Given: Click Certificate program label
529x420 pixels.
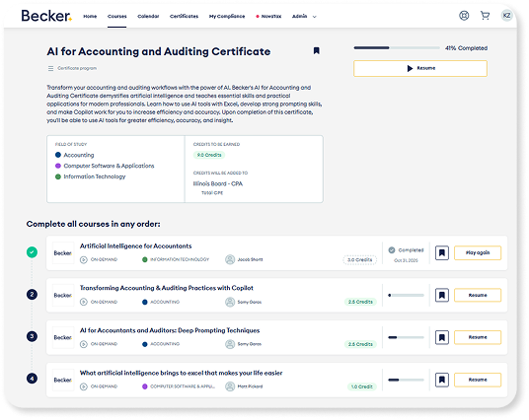Looking at the screenshot, I should click(x=77, y=68).
